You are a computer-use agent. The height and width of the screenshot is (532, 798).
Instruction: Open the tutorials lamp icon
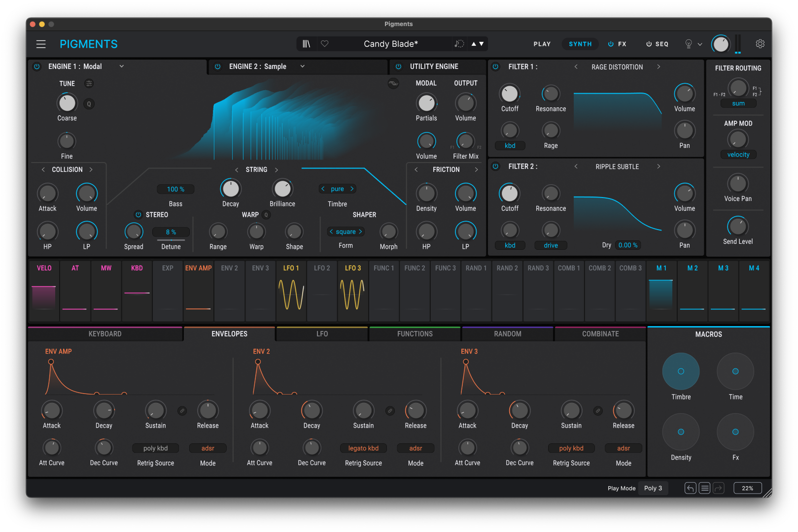[x=688, y=44]
